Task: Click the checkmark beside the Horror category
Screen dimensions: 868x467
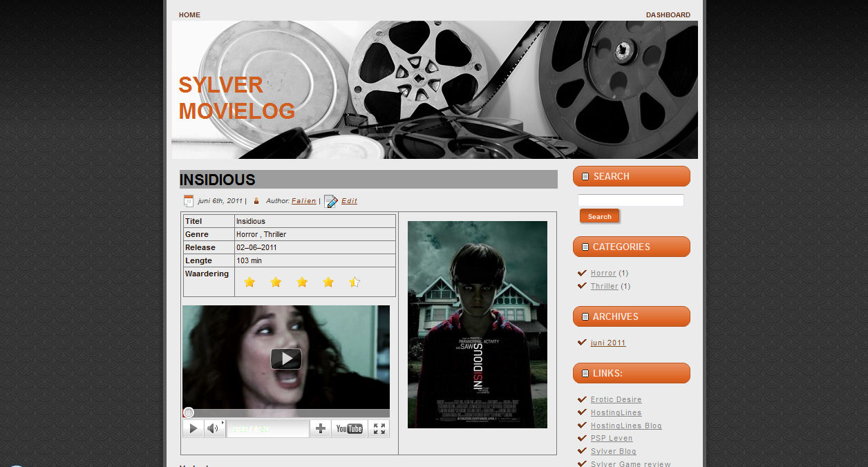Action: click(x=582, y=273)
